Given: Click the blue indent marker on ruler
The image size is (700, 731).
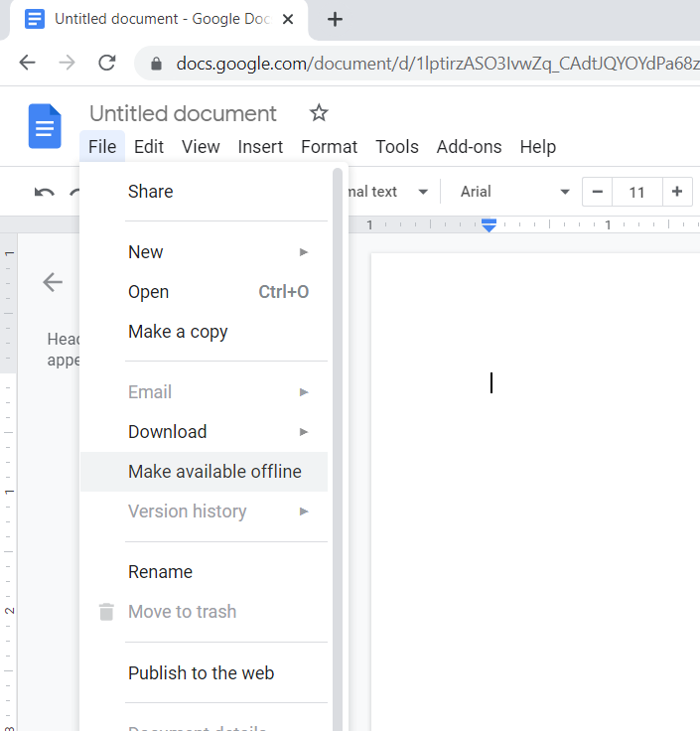Looking at the screenshot, I should pyautogui.click(x=489, y=225).
